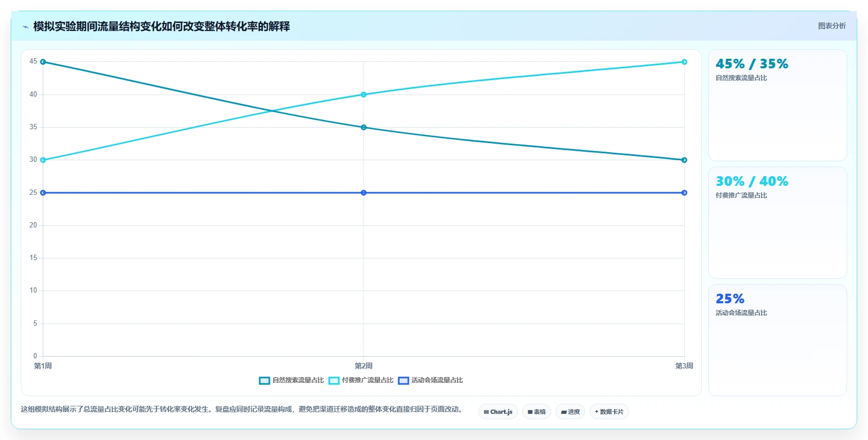The width and height of the screenshot is (868, 440).
Task: Click the 活动会场 data point at 第2周 (25)
Action: pyautogui.click(x=363, y=193)
